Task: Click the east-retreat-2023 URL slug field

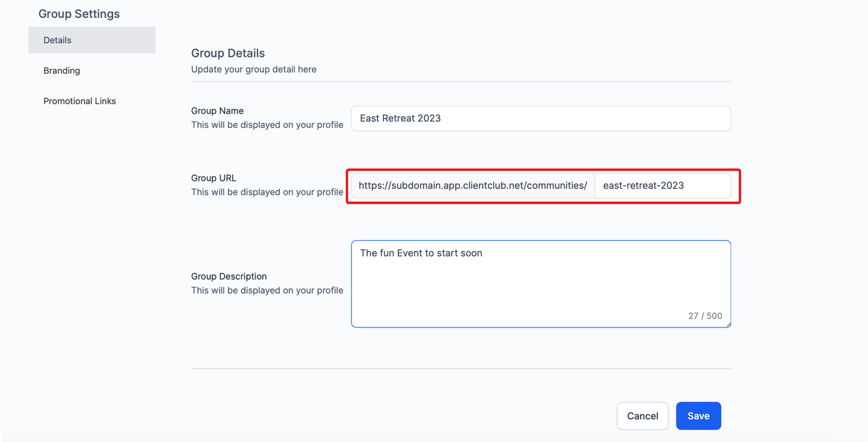Action: tap(662, 186)
